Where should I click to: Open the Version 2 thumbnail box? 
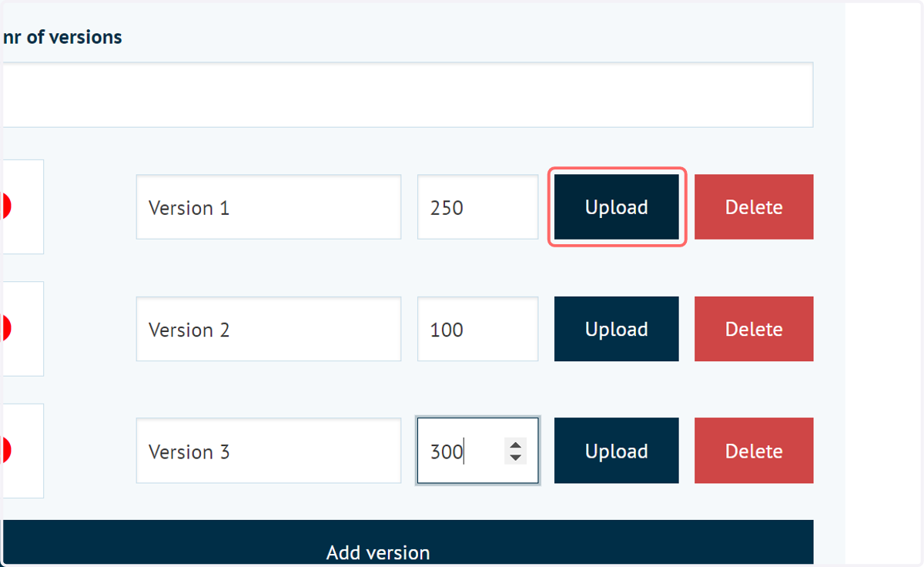pos(22,329)
